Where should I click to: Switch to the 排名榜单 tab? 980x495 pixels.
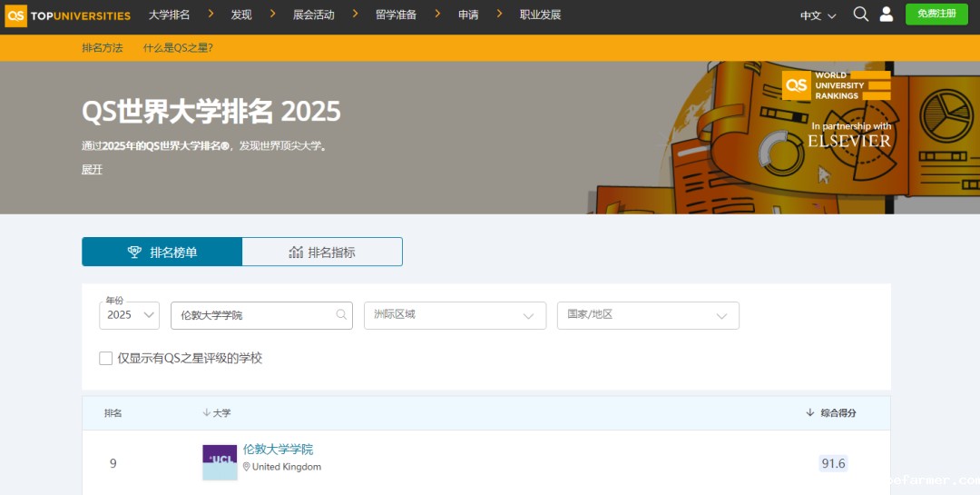coord(162,252)
